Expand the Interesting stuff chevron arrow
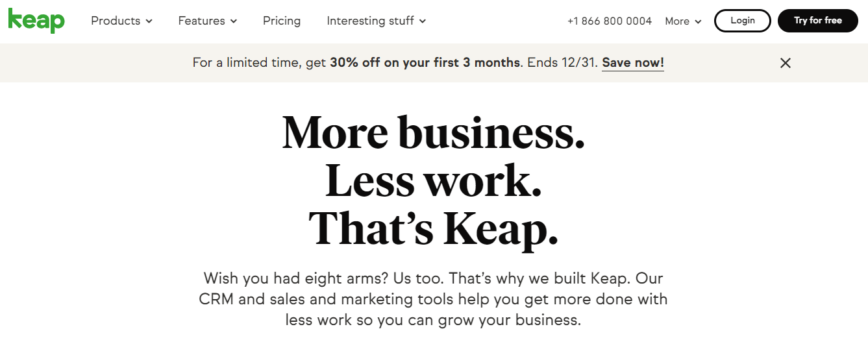Viewport: 868px width, 340px height. click(423, 21)
